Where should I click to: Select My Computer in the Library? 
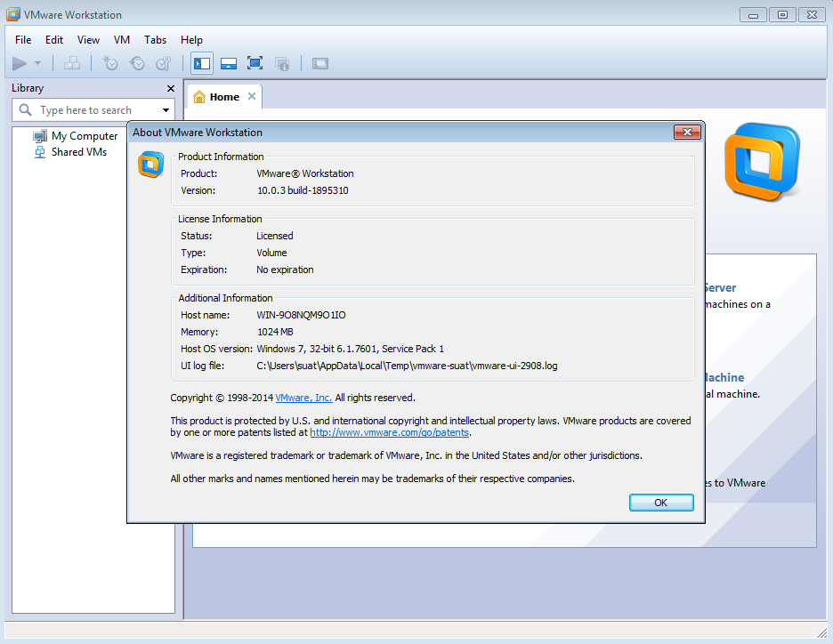pyautogui.click(x=81, y=135)
